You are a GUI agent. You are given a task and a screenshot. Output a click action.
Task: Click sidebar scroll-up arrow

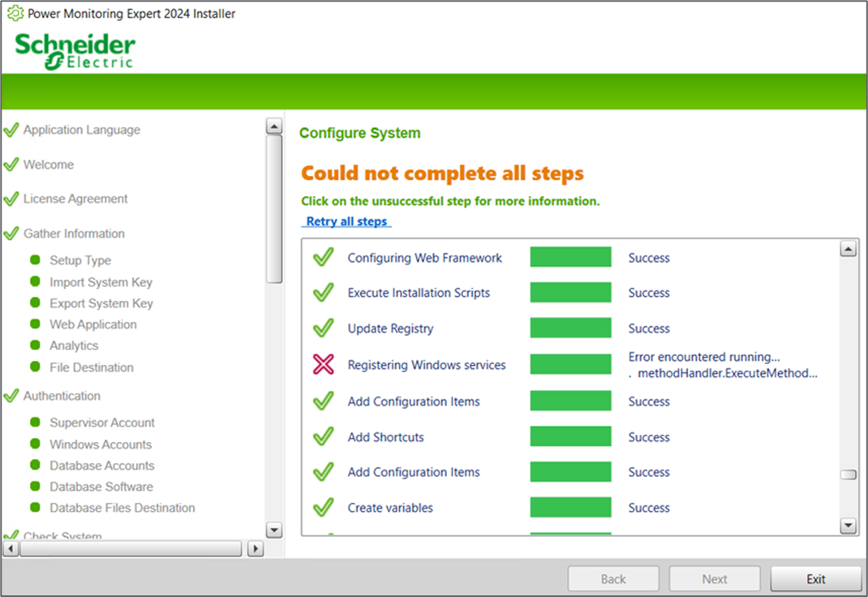tap(274, 127)
